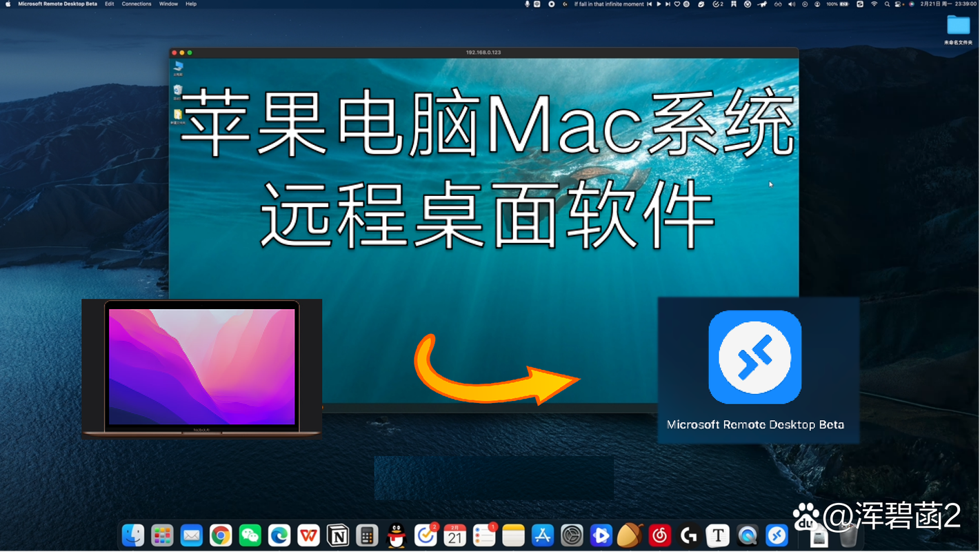This screenshot has height=552, width=980.
Task: Open the Edit menu
Action: click(109, 3)
